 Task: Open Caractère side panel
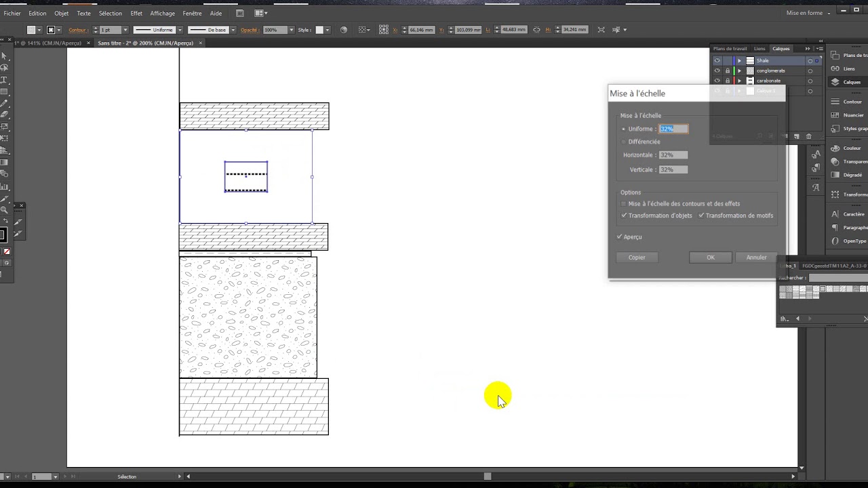[848, 214]
